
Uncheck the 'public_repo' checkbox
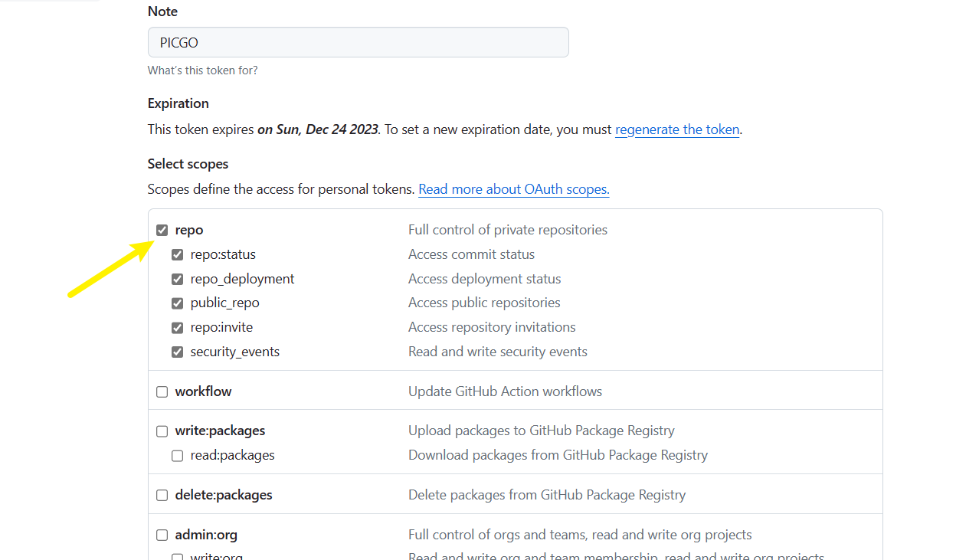click(178, 303)
